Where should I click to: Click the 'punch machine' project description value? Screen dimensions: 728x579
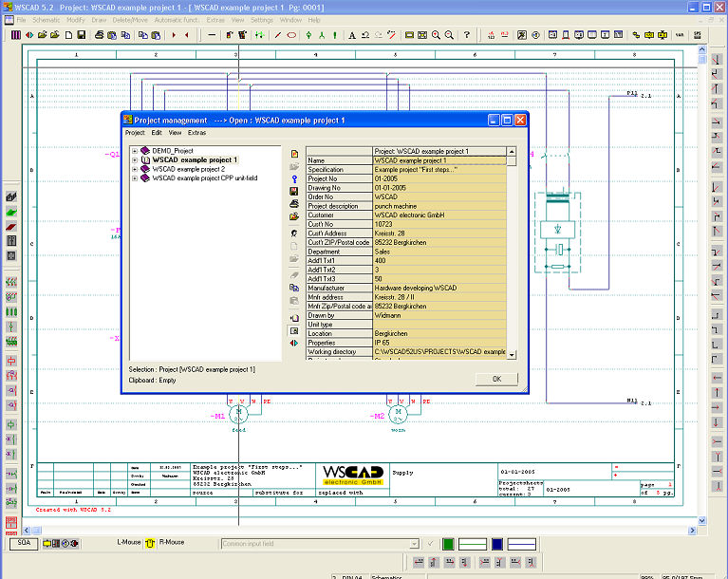tap(439, 206)
